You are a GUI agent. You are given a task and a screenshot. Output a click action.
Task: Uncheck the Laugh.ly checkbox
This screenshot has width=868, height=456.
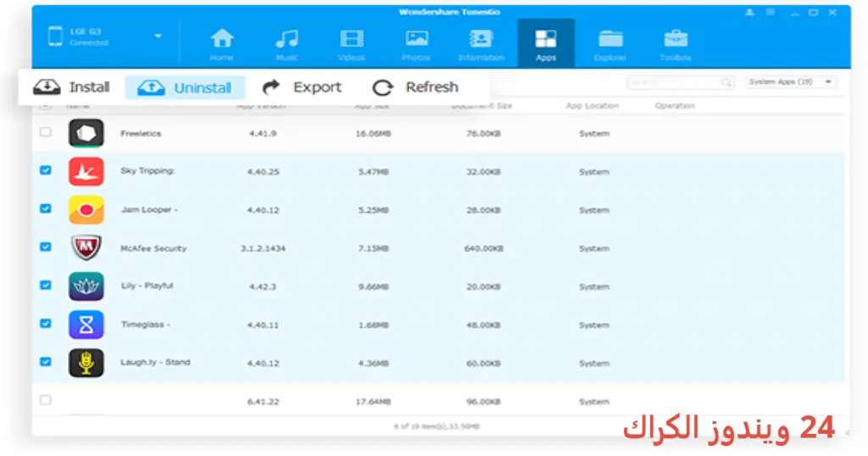click(x=46, y=361)
